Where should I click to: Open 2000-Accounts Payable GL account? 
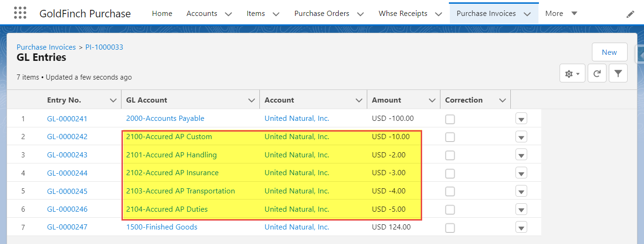165,118
